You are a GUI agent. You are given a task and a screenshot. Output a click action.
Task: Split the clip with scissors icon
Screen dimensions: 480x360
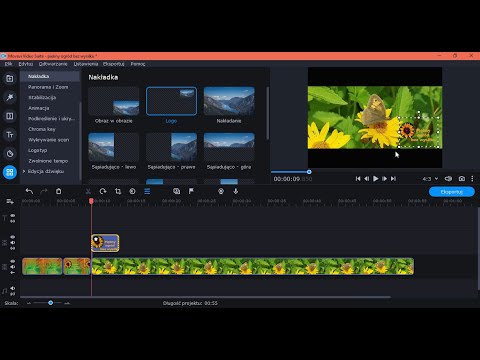pos(88,191)
